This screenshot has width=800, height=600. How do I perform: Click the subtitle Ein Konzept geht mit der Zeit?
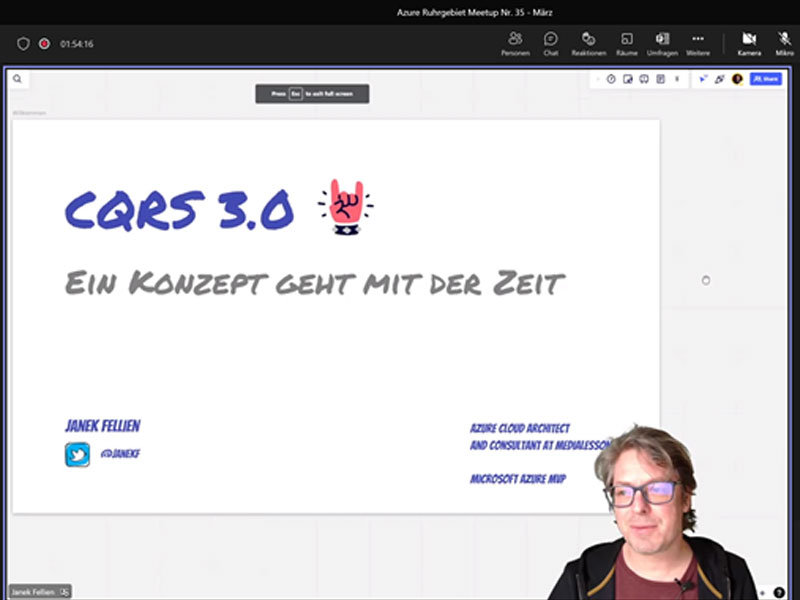pos(315,283)
